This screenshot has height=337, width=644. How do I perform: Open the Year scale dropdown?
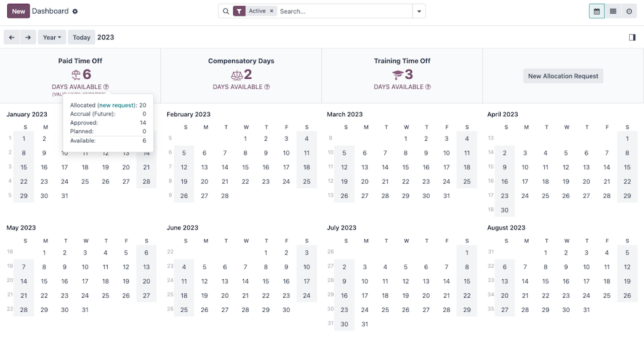(x=52, y=38)
